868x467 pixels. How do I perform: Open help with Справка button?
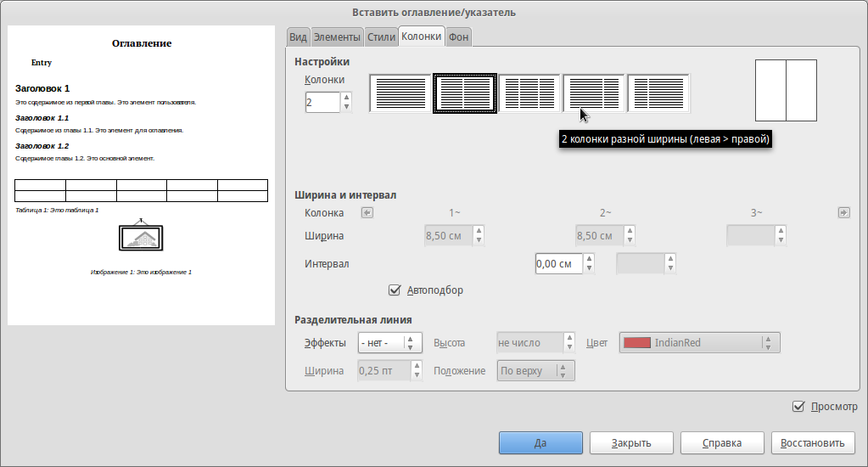tap(722, 443)
